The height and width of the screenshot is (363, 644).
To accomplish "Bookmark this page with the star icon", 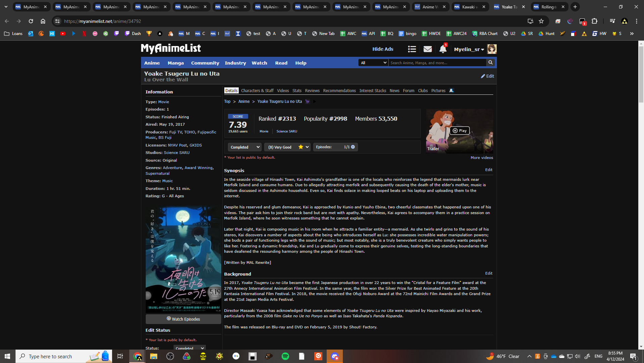I will pyautogui.click(x=541, y=21).
